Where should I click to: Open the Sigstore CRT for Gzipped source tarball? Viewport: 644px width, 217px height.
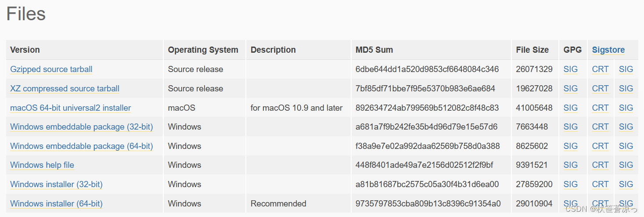[601, 69]
